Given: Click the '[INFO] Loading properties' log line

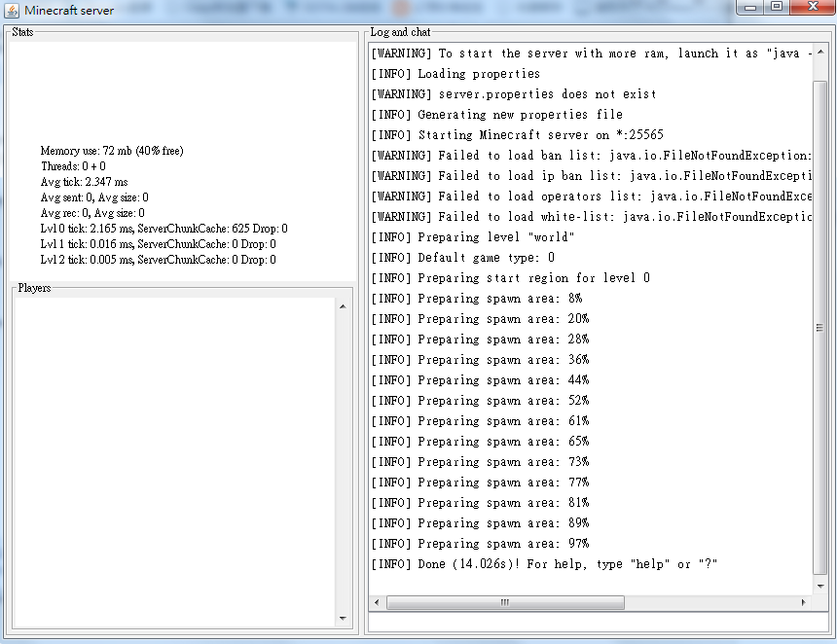Looking at the screenshot, I should click(x=455, y=74).
